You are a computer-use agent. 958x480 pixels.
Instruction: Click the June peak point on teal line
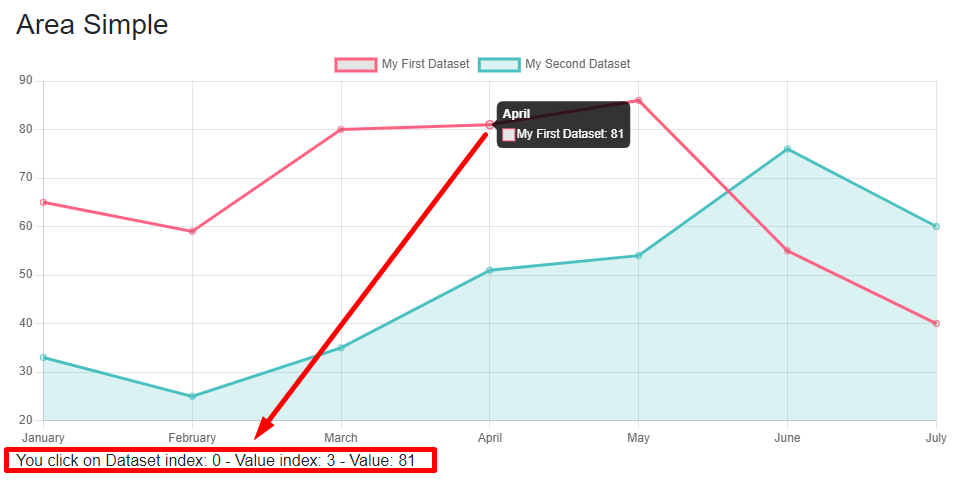click(x=788, y=149)
